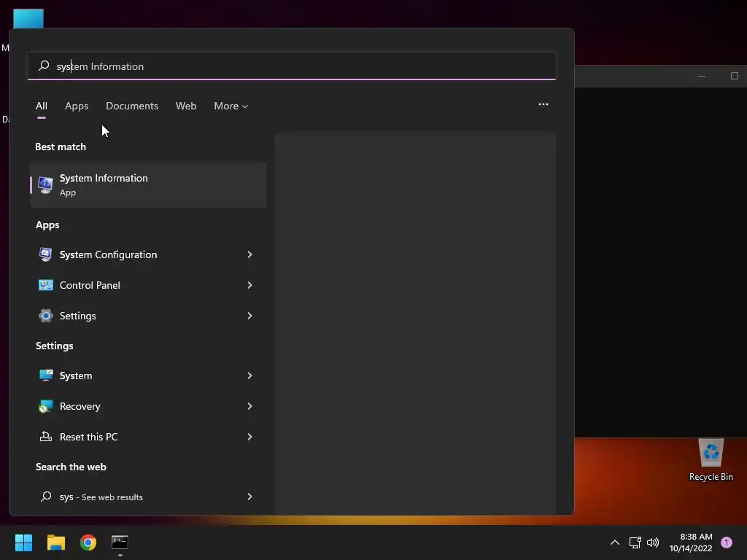The height and width of the screenshot is (560, 747).
Task: Expand Control Panel result chevron
Action: click(x=249, y=285)
